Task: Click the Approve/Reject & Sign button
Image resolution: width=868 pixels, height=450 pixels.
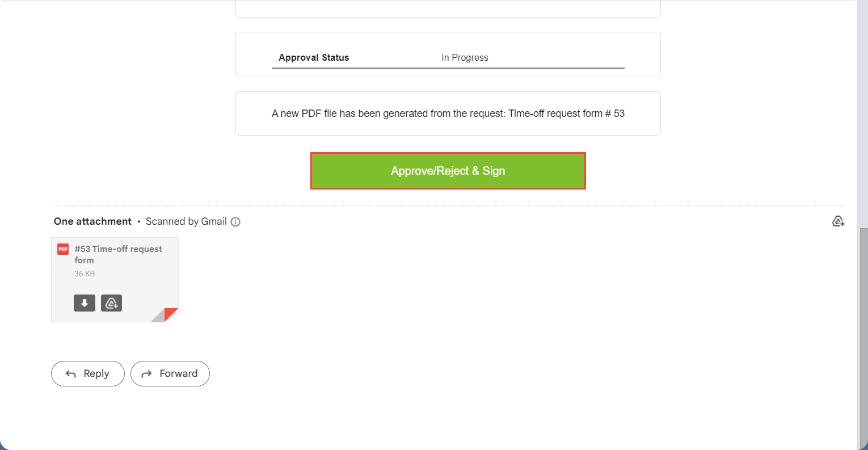Action: tap(448, 170)
